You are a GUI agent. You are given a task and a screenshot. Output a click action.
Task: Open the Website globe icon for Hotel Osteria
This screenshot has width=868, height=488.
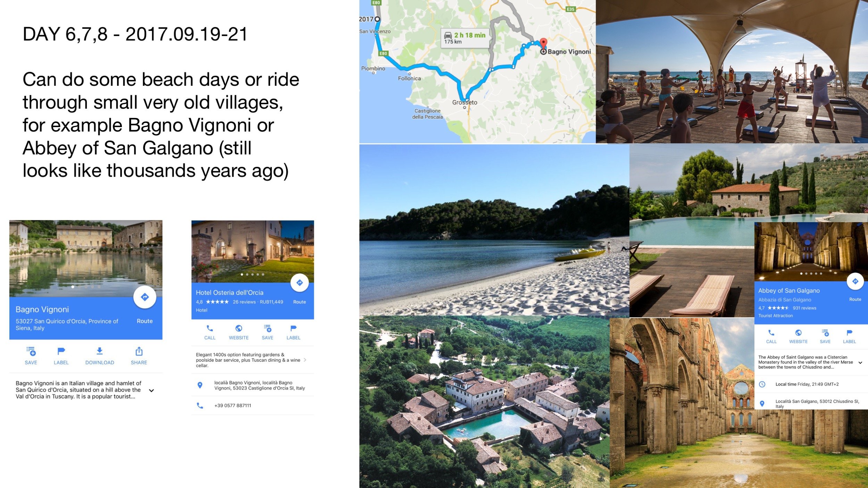point(239,328)
